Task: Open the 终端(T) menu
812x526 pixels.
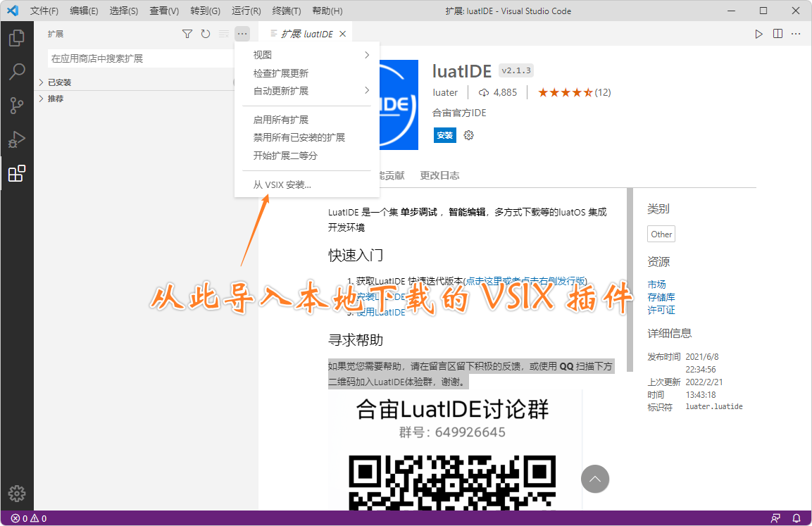Action: tap(287, 11)
